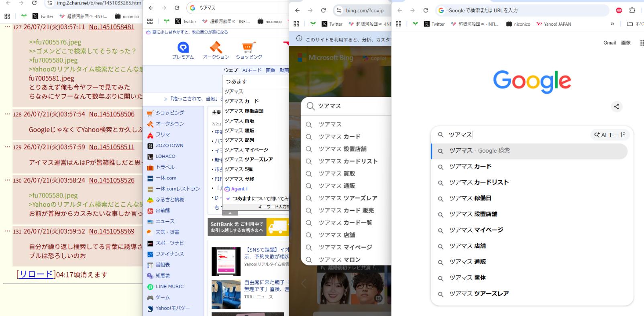Open post link No.1451058481
This screenshot has height=316, width=644.
click(112, 27)
